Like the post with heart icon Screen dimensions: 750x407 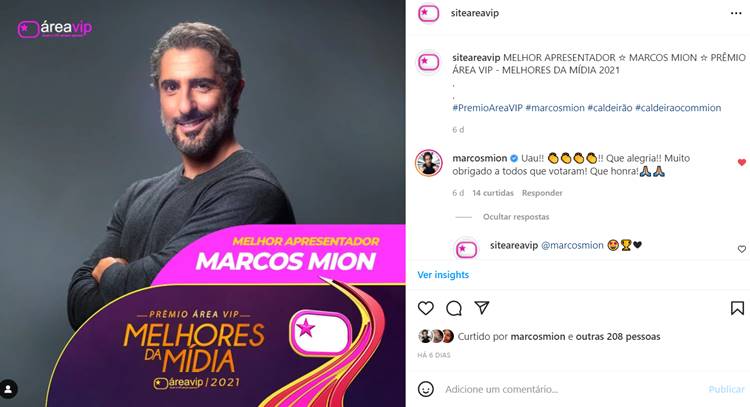pos(425,308)
